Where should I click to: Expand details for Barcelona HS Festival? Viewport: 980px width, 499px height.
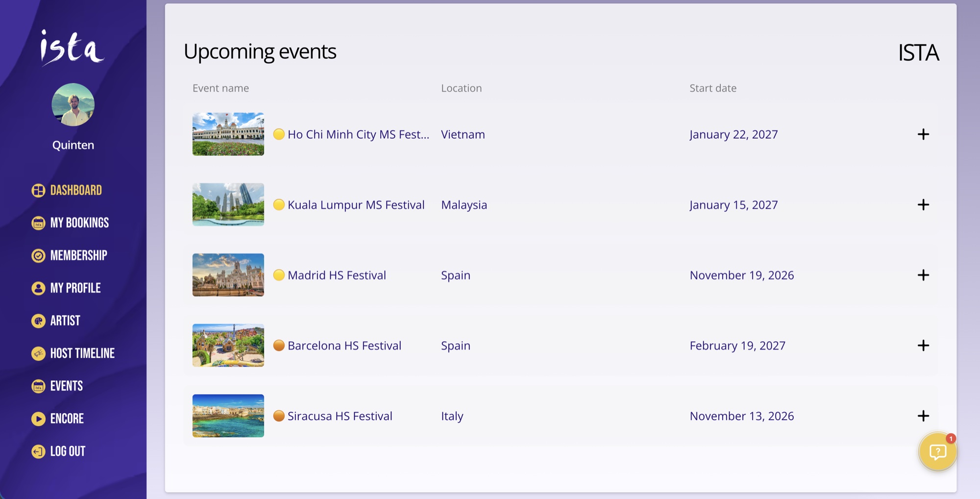point(924,346)
